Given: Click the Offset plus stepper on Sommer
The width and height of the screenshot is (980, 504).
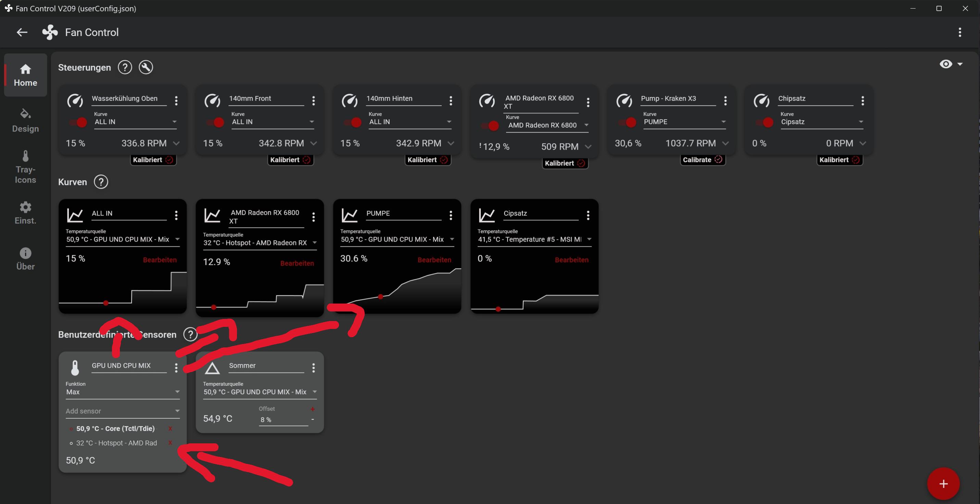Looking at the screenshot, I should tap(312, 409).
